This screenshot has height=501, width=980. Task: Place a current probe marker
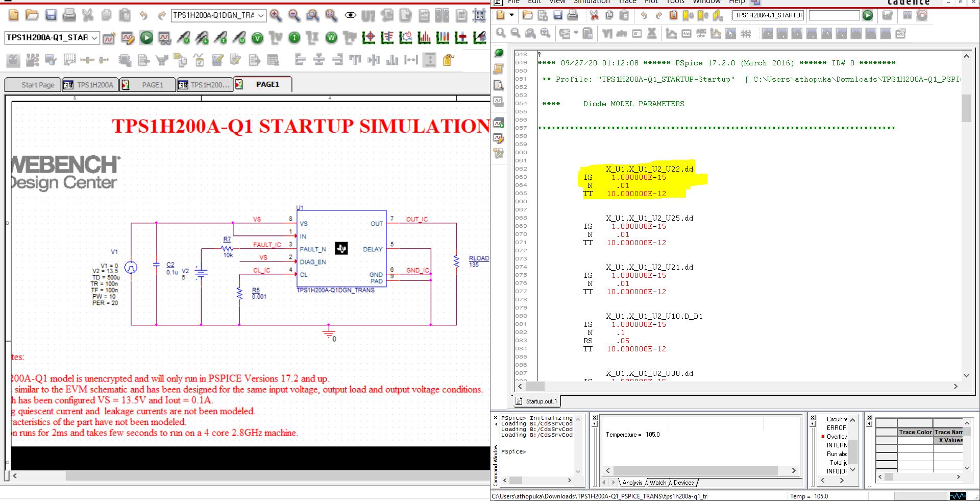point(220,38)
